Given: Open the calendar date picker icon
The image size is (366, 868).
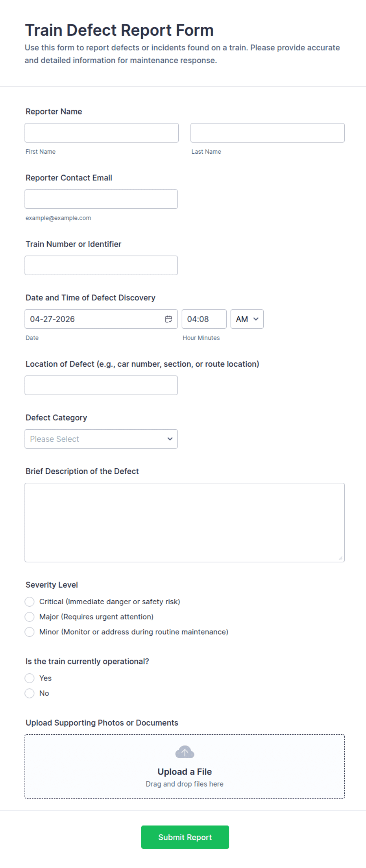Looking at the screenshot, I should click(x=168, y=319).
